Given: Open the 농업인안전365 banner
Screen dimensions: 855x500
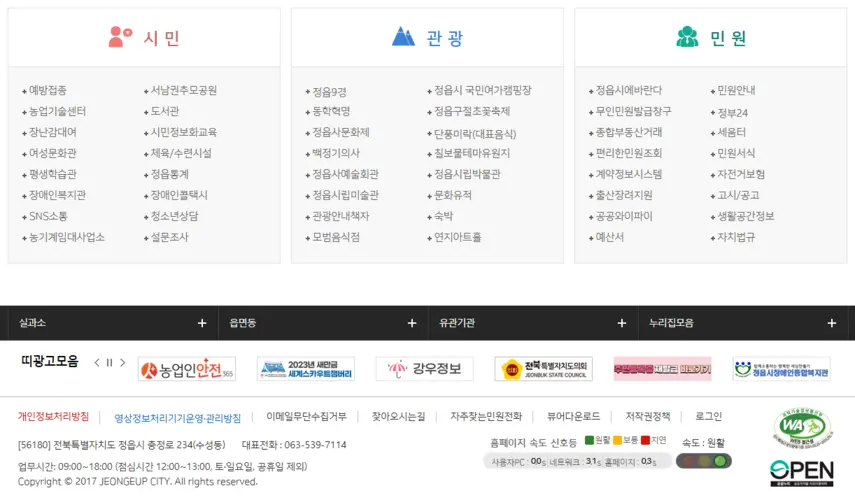Looking at the screenshot, I should coord(187,369).
